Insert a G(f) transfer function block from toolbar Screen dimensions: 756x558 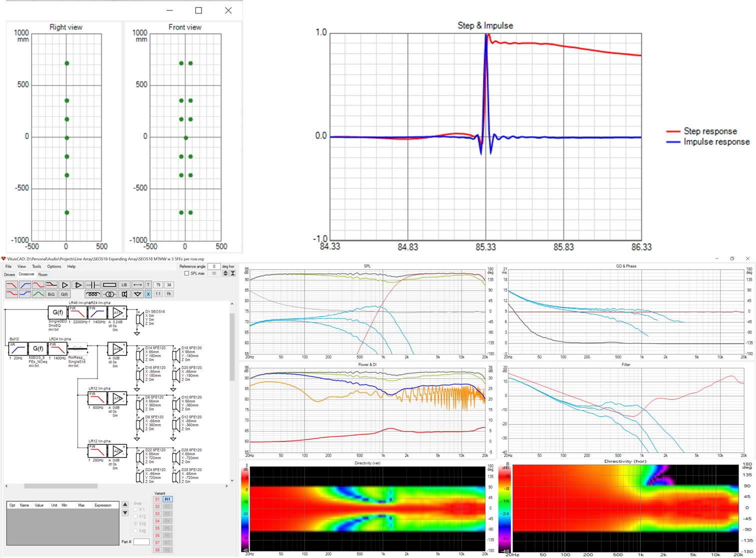click(x=64, y=294)
